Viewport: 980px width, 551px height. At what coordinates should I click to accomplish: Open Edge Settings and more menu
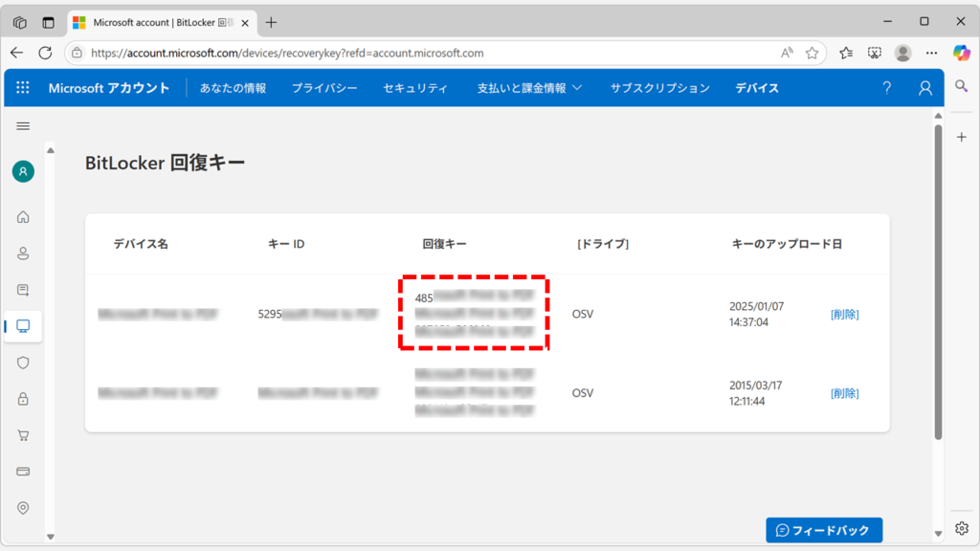pos(931,54)
